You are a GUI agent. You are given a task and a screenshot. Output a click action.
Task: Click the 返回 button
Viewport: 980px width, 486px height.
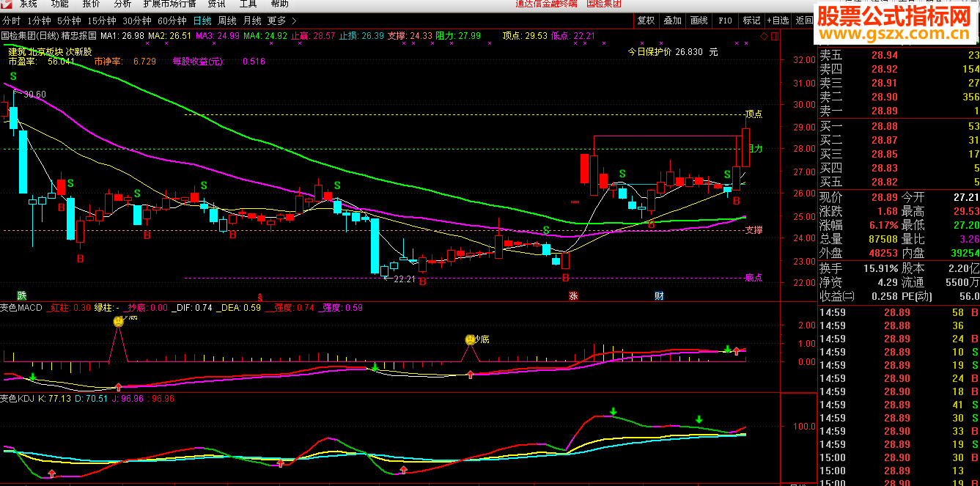point(804,21)
